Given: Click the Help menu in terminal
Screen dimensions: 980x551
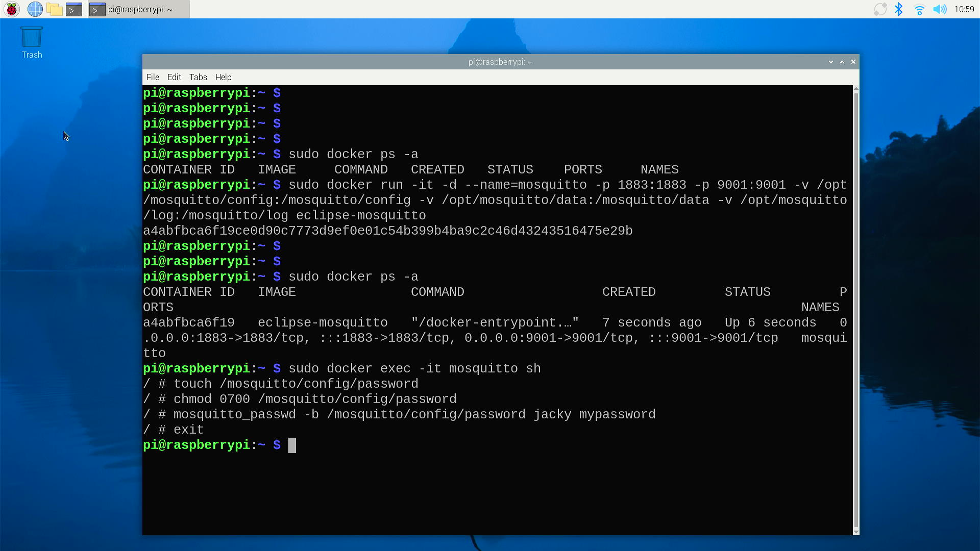Looking at the screenshot, I should point(223,77).
